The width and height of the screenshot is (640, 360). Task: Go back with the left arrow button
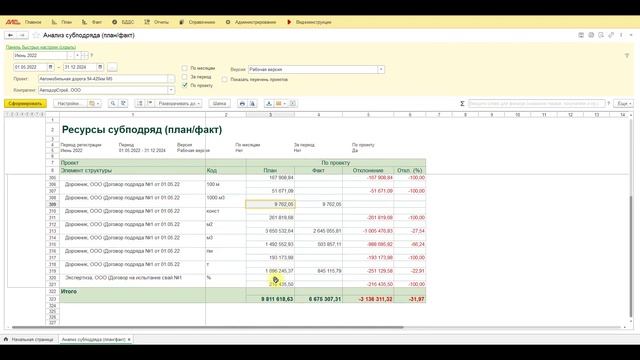pyautogui.click(x=11, y=36)
